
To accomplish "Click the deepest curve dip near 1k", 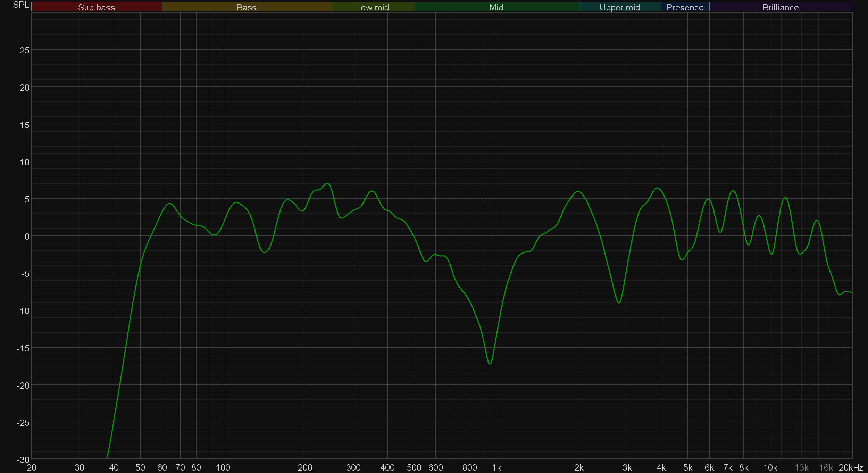I will [x=490, y=364].
